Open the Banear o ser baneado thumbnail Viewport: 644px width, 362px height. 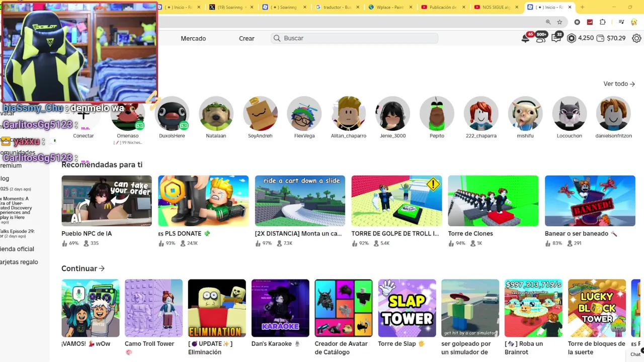[590, 201]
